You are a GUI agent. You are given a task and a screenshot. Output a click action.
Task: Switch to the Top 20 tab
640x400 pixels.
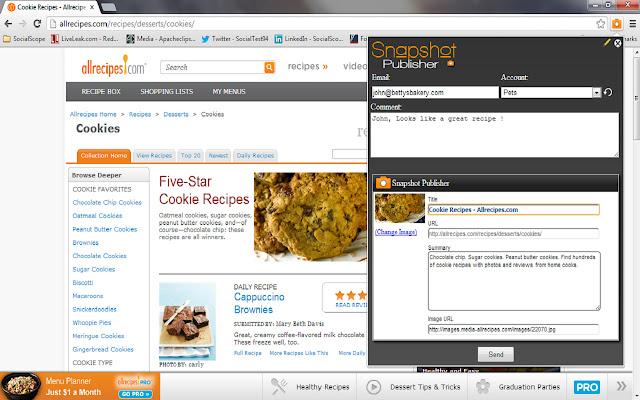[x=190, y=156]
